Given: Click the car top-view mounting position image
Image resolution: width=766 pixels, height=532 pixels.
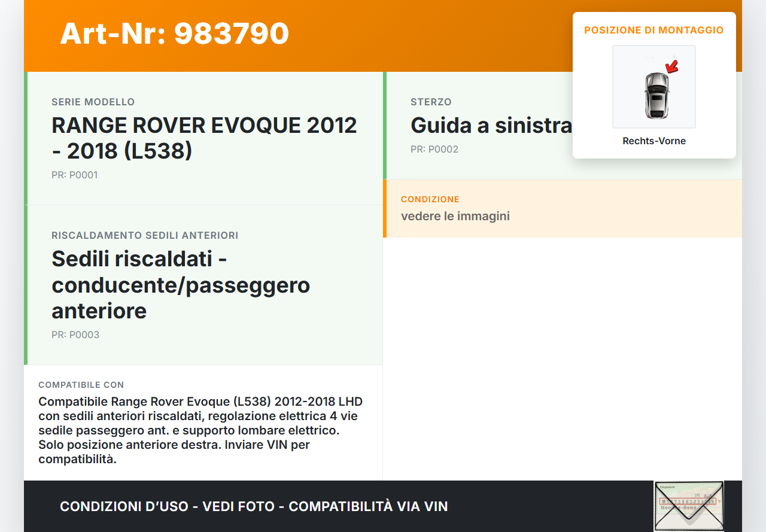Looking at the screenshot, I should pyautogui.click(x=654, y=87).
